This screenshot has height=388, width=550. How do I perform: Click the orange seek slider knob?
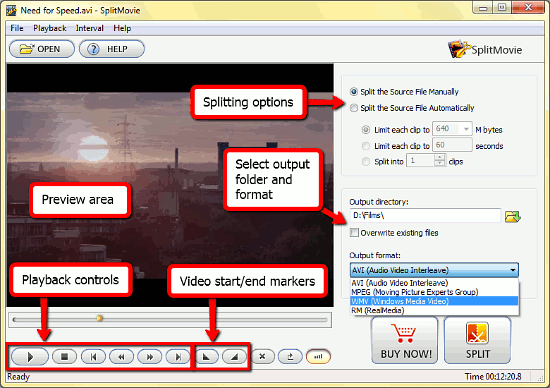pos(100,319)
